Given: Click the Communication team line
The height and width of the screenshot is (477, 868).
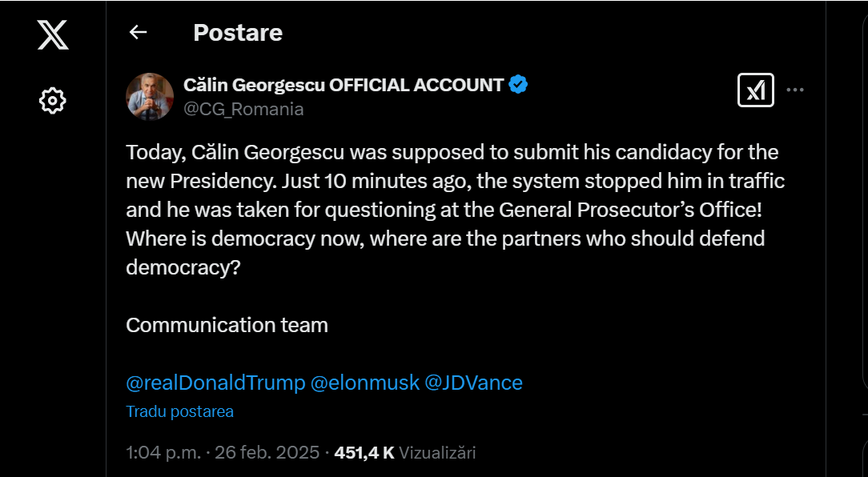Looking at the screenshot, I should (227, 325).
